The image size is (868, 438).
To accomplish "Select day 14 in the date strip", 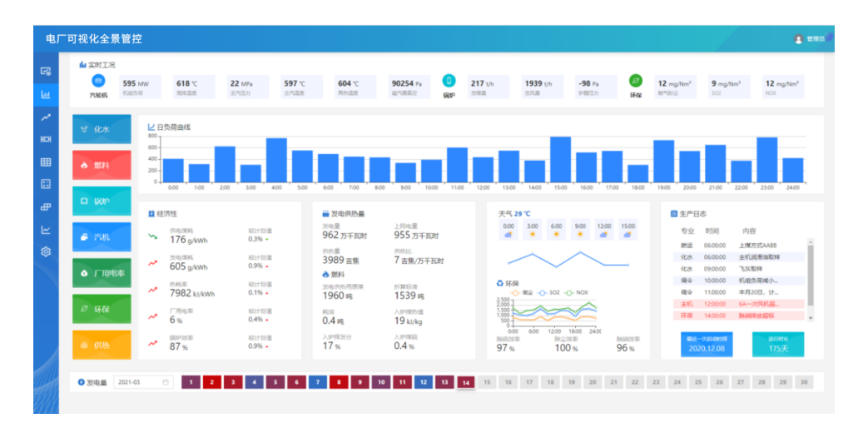I will point(465,382).
